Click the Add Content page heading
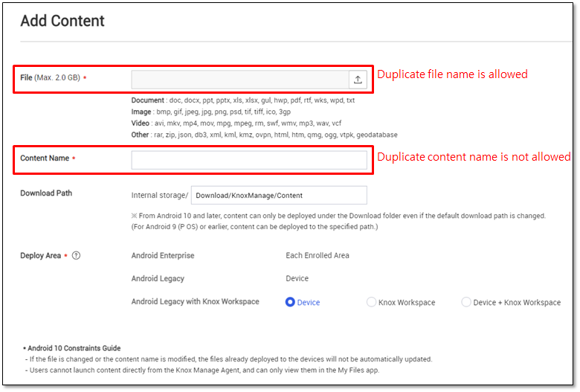The height and width of the screenshot is (392, 580). (x=62, y=21)
